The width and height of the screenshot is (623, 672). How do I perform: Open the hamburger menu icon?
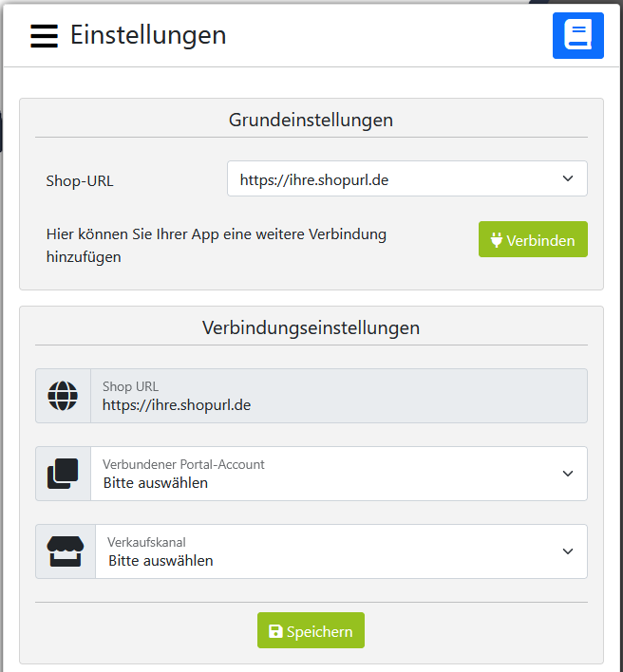coord(44,35)
